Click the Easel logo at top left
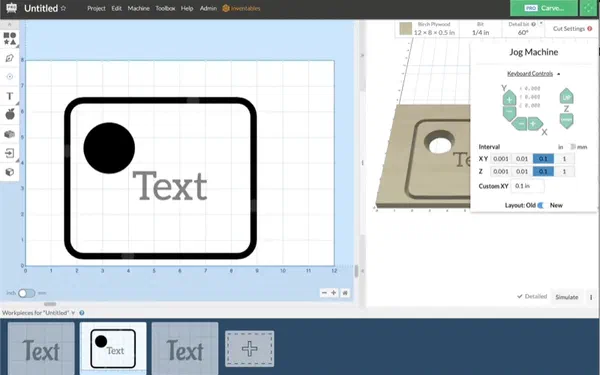 click(11, 8)
